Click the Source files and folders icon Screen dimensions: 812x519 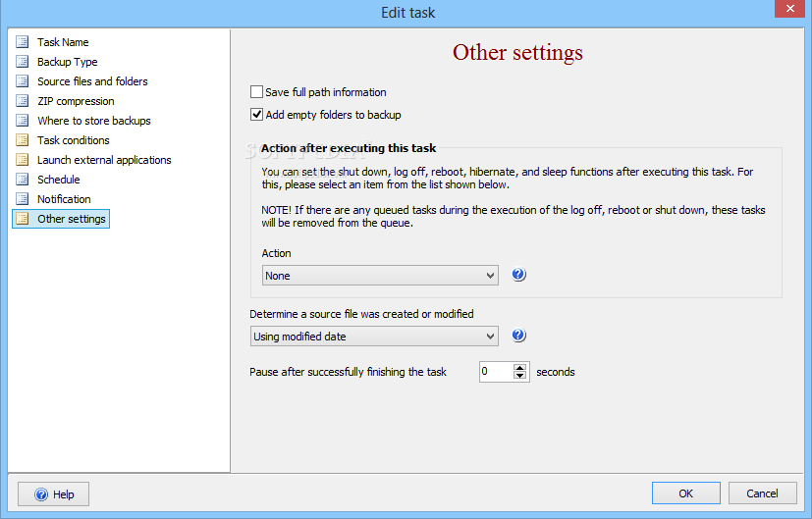(x=23, y=81)
